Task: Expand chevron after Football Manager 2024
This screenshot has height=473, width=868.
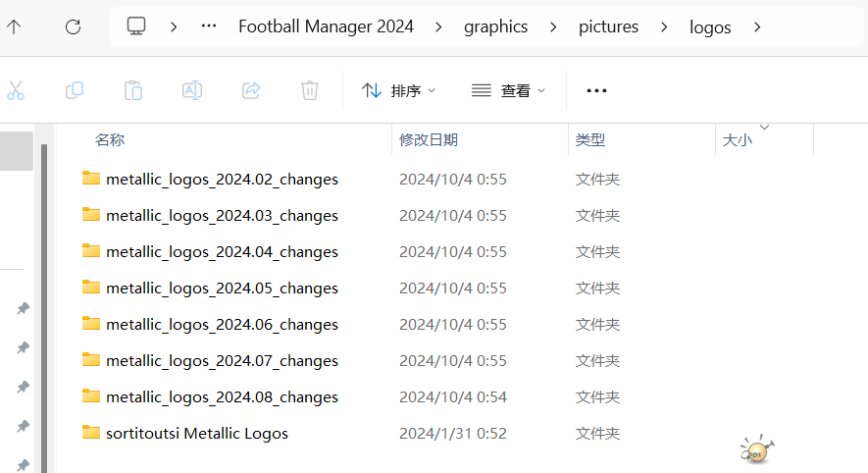Action: click(438, 26)
